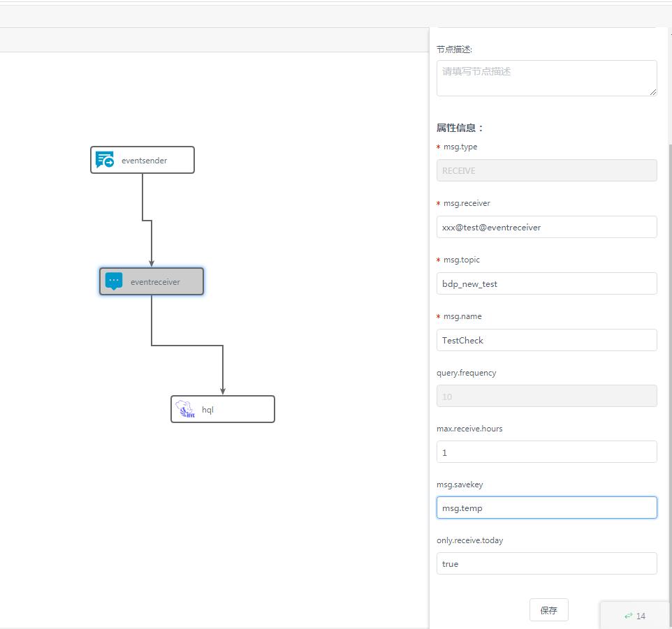Click the msg.savekey input field
This screenshot has height=629, width=672.
click(546, 508)
